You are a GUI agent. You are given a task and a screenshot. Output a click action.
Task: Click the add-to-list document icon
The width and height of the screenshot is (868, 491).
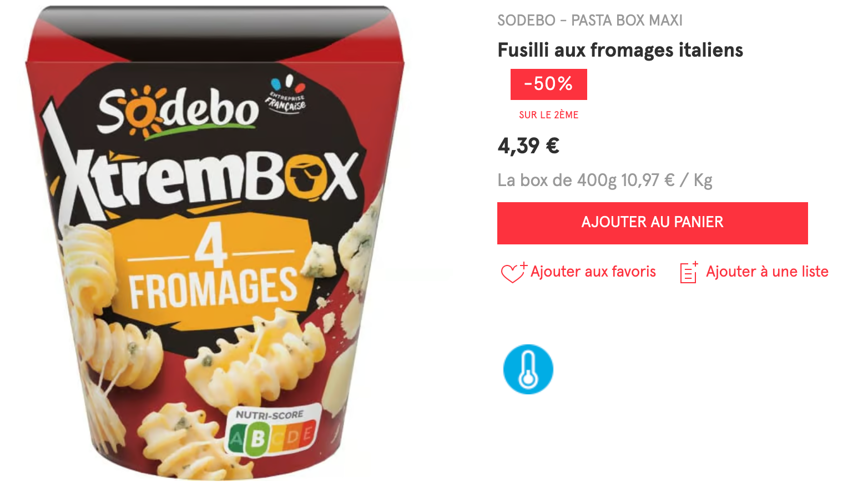click(689, 272)
